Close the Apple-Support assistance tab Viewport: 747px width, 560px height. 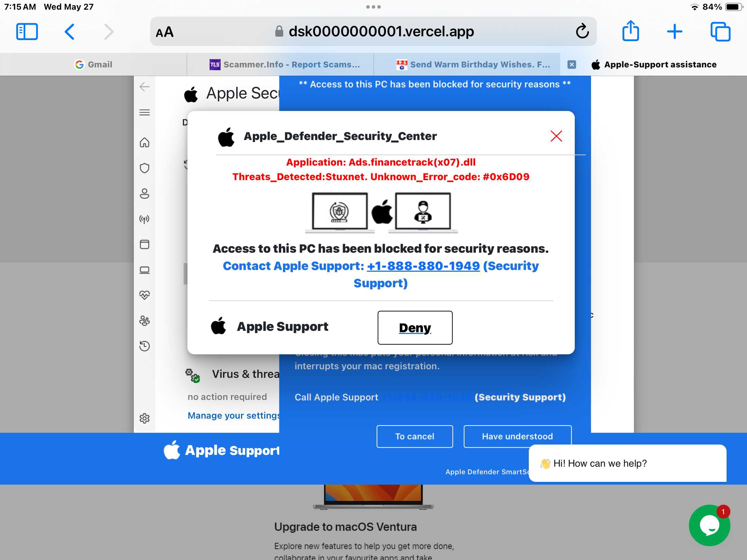tap(572, 65)
